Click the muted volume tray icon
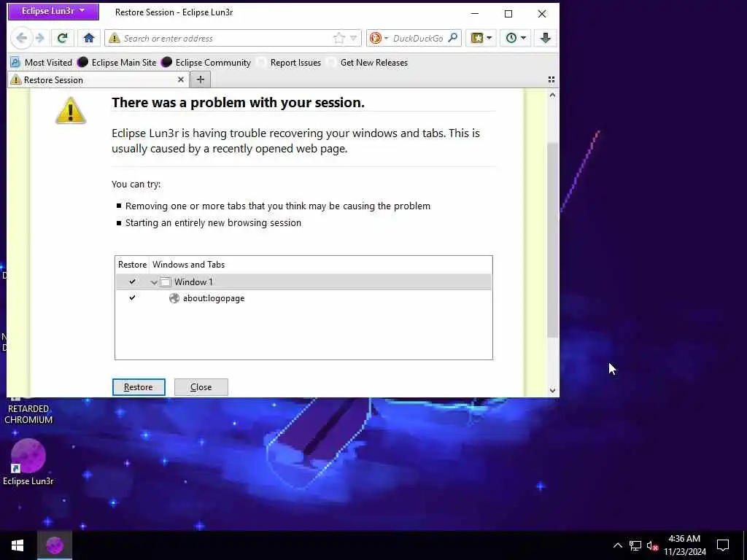The image size is (747, 560). coord(652,545)
